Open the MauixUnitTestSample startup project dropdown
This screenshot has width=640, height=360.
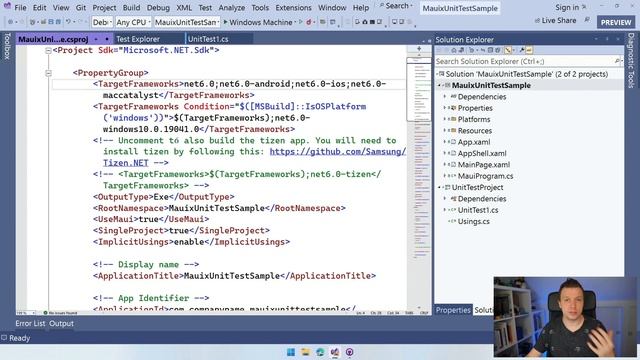pyautogui.click(x=187, y=22)
